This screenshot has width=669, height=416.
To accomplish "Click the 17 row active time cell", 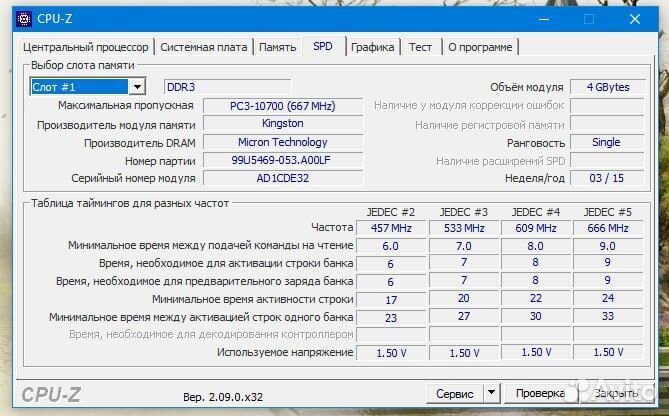I will (x=391, y=300).
